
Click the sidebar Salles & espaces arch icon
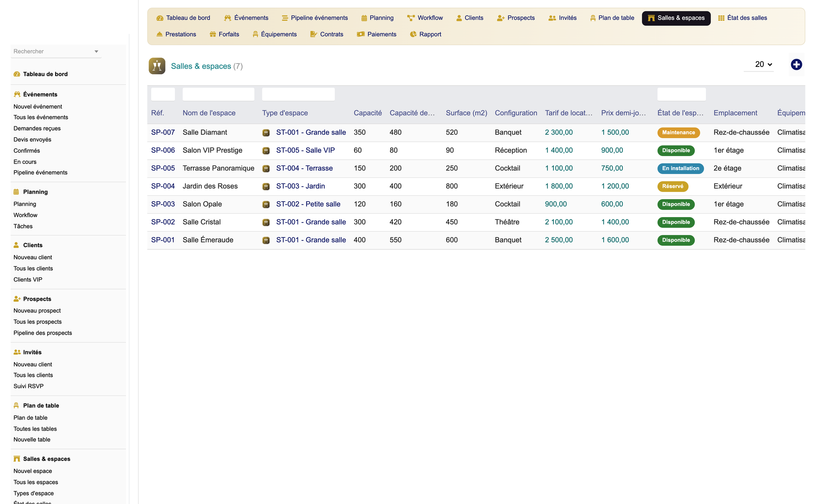tap(17, 459)
